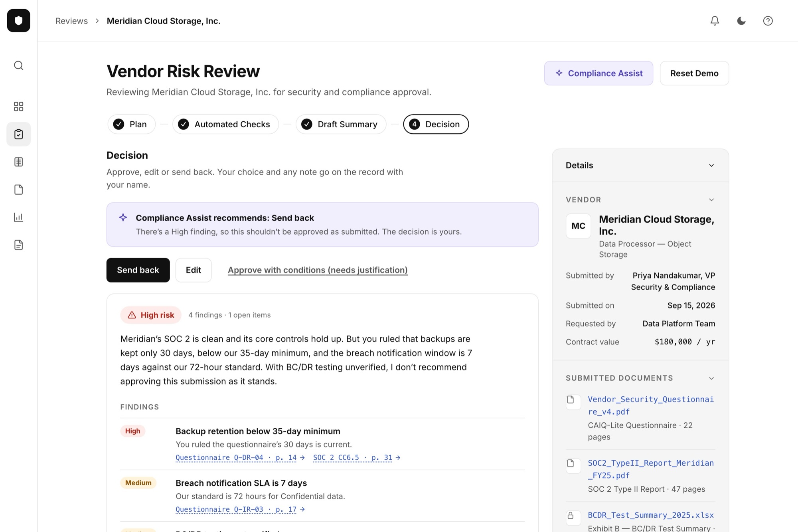The image size is (798, 532).
Task: Open BCDR_Test_Summary_2025.xlsx
Action: pyautogui.click(x=651, y=515)
